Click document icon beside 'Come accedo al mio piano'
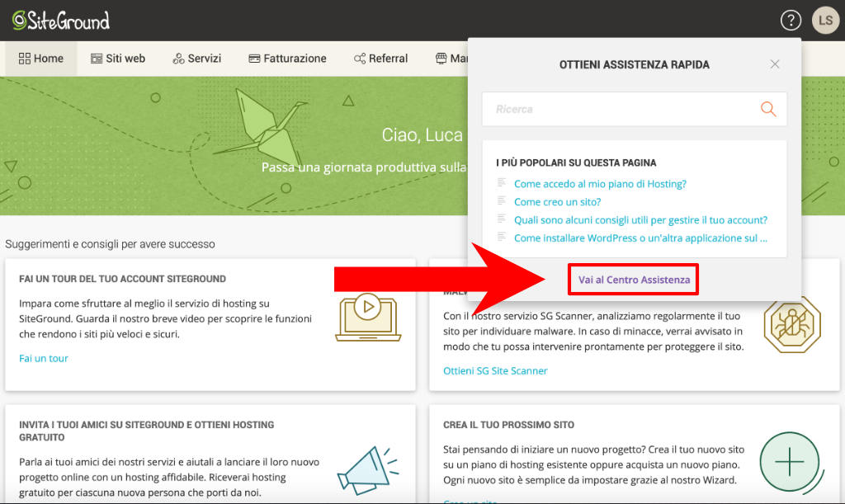 pyautogui.click(x=501, y=182)
